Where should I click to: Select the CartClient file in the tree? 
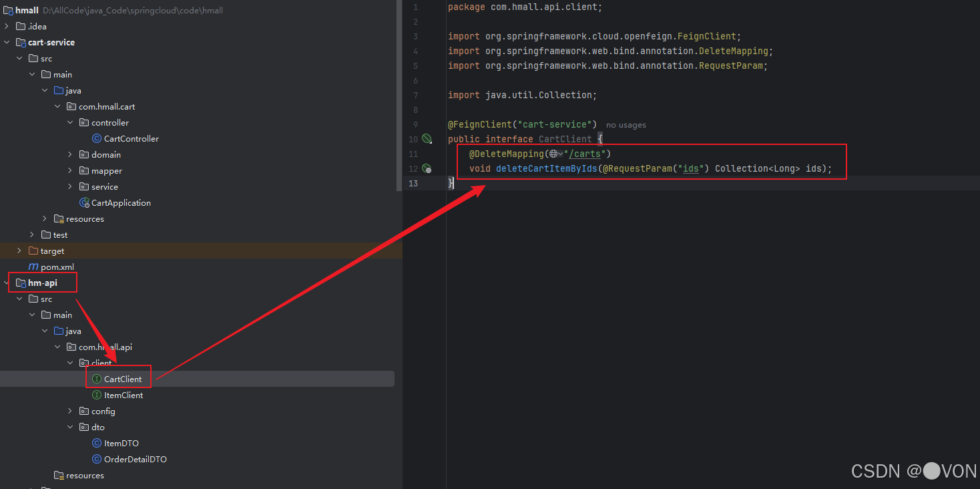tap(123, 379)
